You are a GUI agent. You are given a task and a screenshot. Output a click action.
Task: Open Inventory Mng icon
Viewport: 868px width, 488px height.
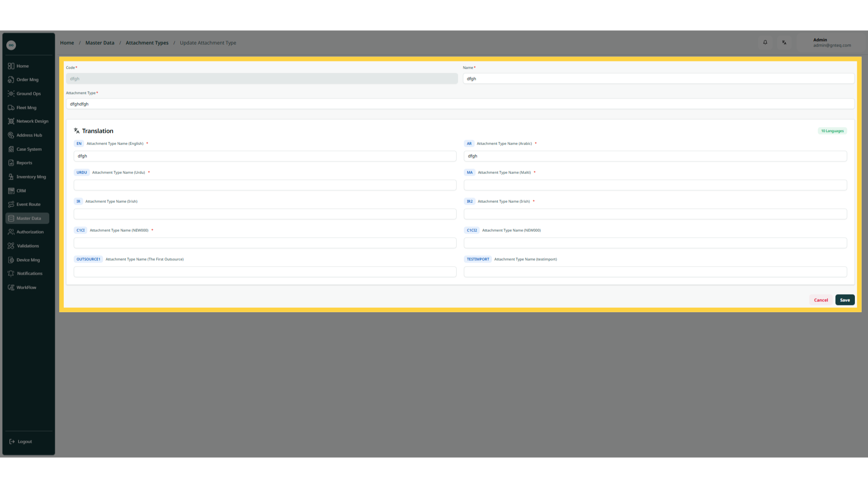(x=11, y=177)
